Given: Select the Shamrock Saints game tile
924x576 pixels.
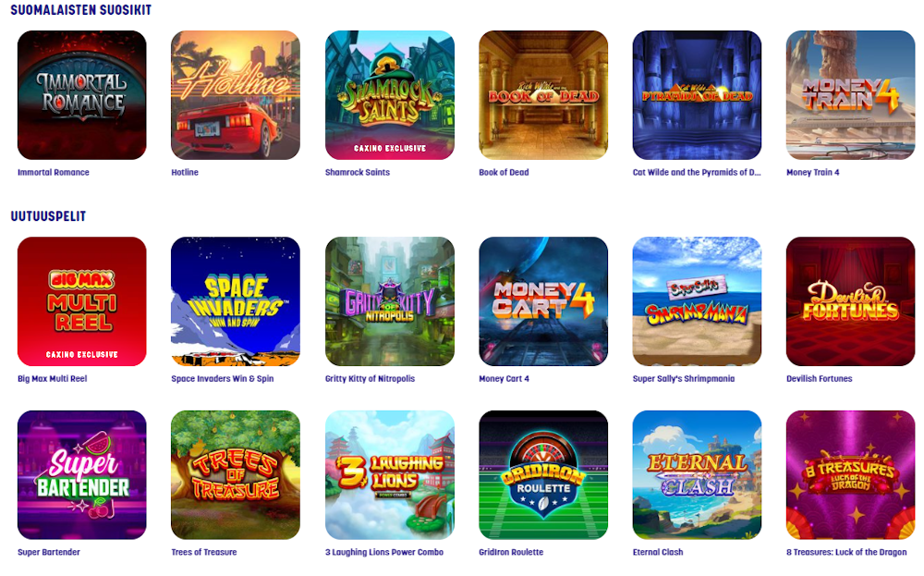Looking at the screenshot, I should 390,95.
